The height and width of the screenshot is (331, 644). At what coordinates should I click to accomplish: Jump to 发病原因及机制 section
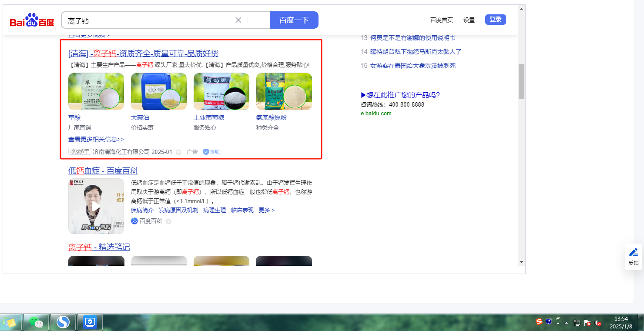tap(178, 210)
